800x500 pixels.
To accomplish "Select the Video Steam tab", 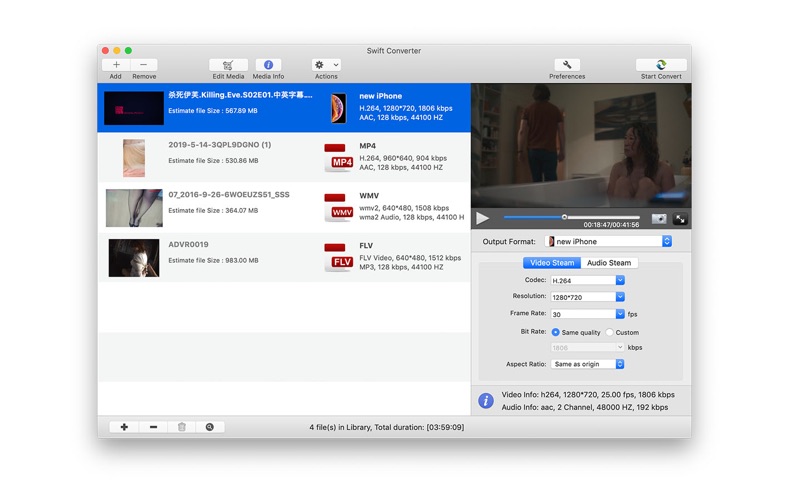I will coord(552,263).
